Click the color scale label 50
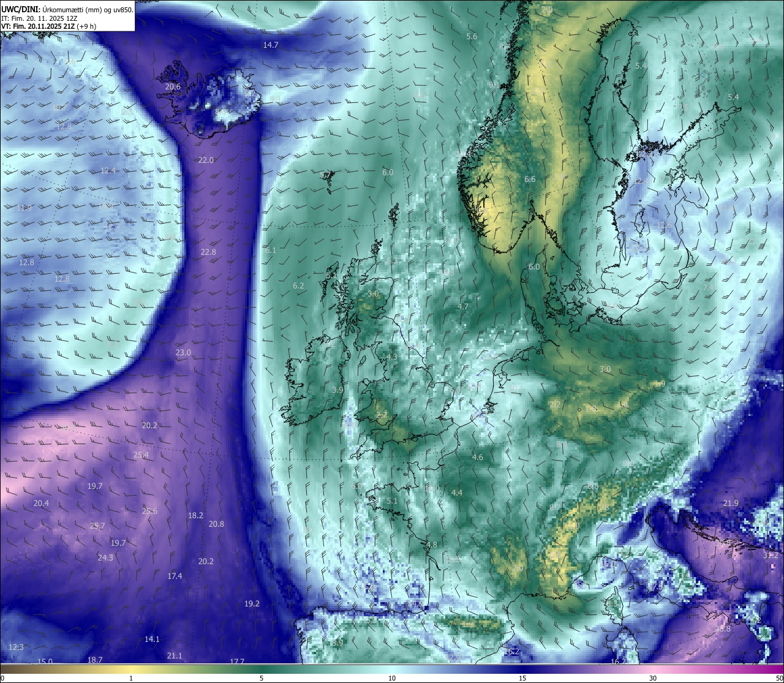Viewport: 784px width, 683px height. click(x=779, y=678)
